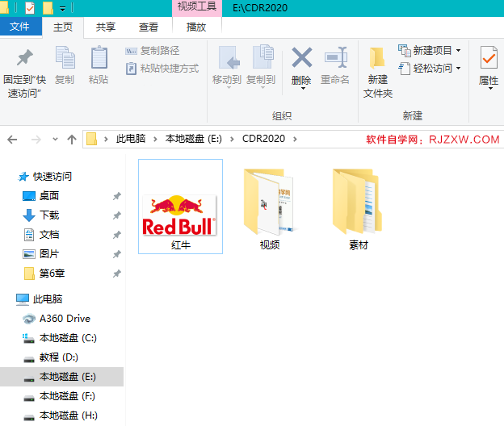Click pin icon next to Desktop (桌面)
Screen dimensions: 504x426
pos(116,196)
